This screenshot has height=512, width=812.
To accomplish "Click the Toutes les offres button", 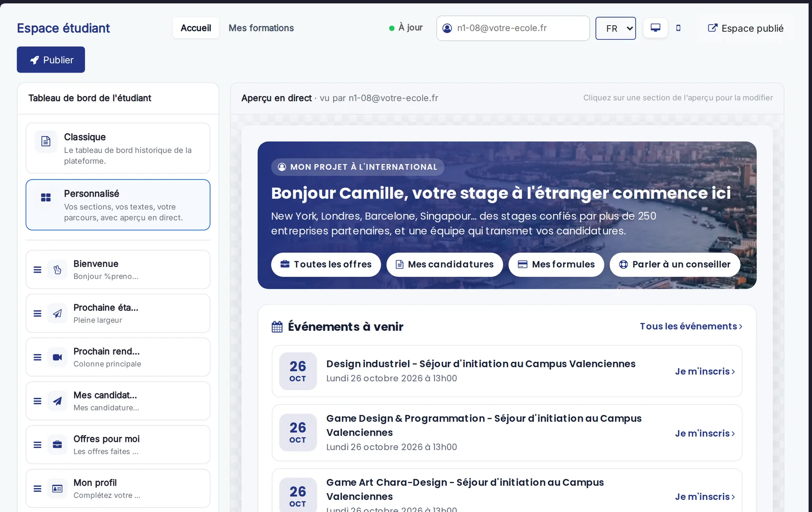I will coord(326,264).
